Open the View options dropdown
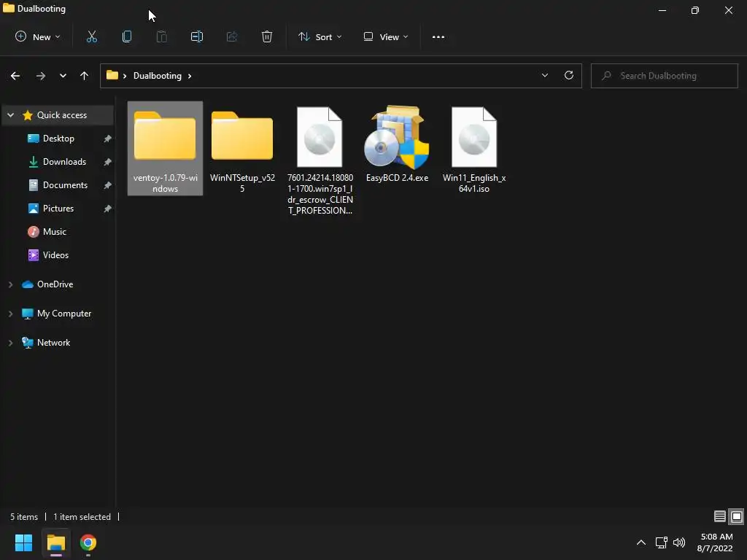Viewport: 747px width, 560px height. [386, 36]
